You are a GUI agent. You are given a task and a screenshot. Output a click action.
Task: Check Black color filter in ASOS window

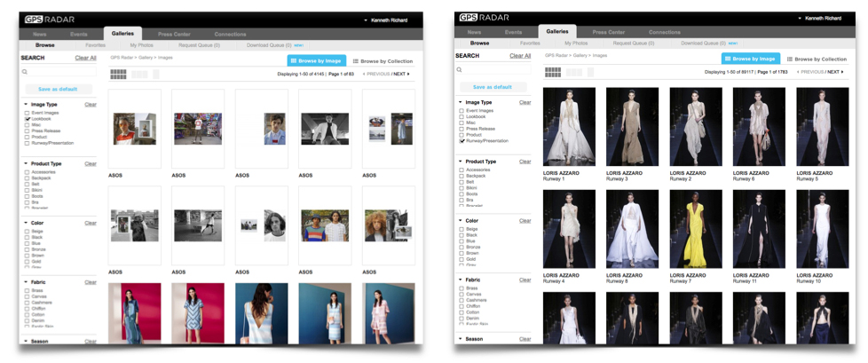click(28, 237)
